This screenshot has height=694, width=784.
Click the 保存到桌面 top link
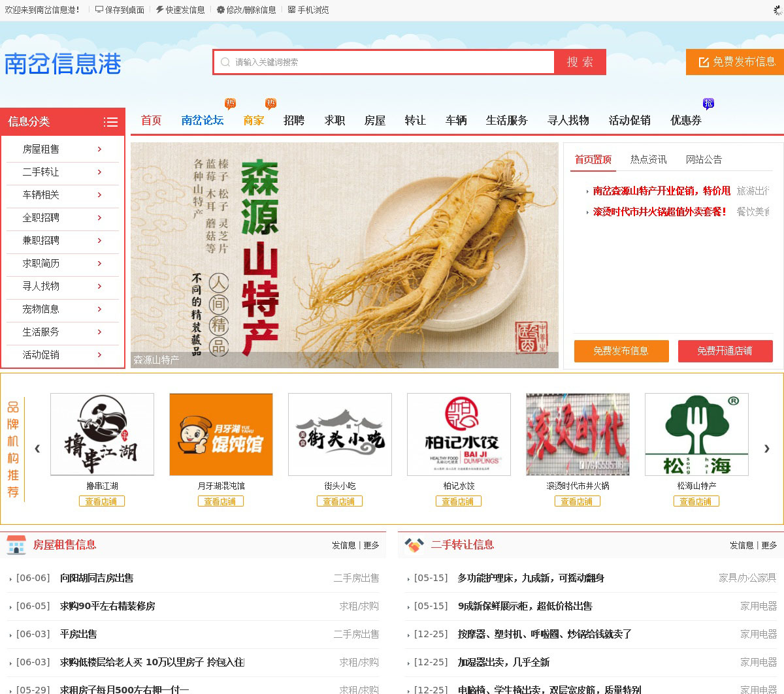point(120,10)
